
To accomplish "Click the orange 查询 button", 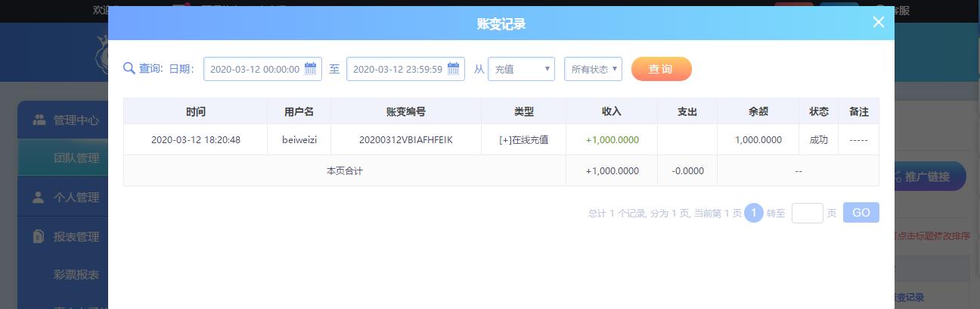I will tap(661, 69).
